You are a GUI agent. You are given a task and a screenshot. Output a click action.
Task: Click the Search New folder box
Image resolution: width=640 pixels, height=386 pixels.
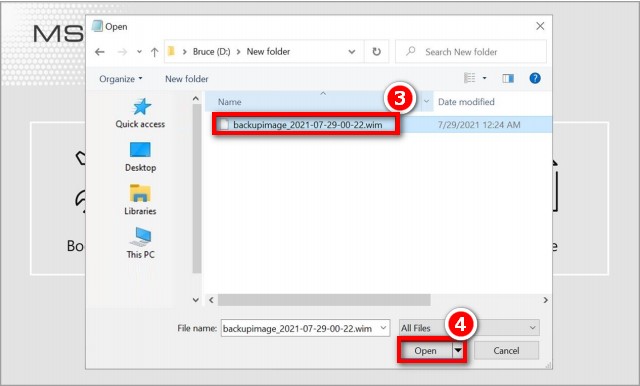pyautogui.click(x=471, y=52)
